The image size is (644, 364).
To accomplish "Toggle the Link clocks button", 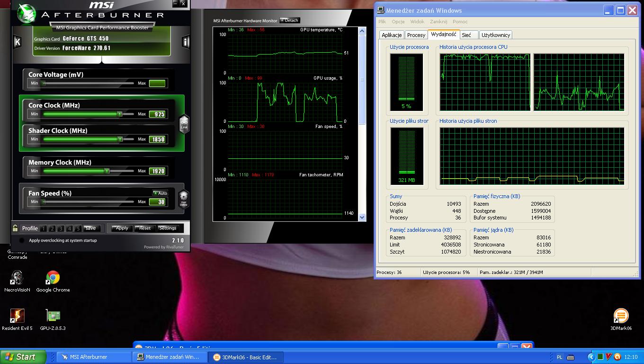I will tap(184, 124).
